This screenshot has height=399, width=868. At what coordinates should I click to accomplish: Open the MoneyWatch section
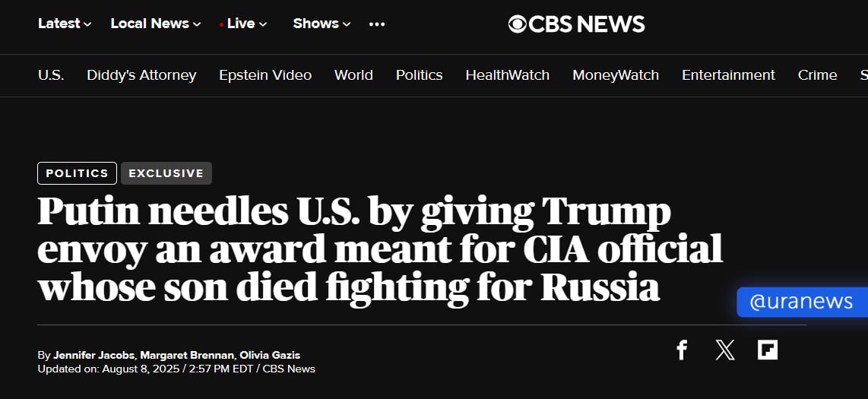click(x=616, y=75)
